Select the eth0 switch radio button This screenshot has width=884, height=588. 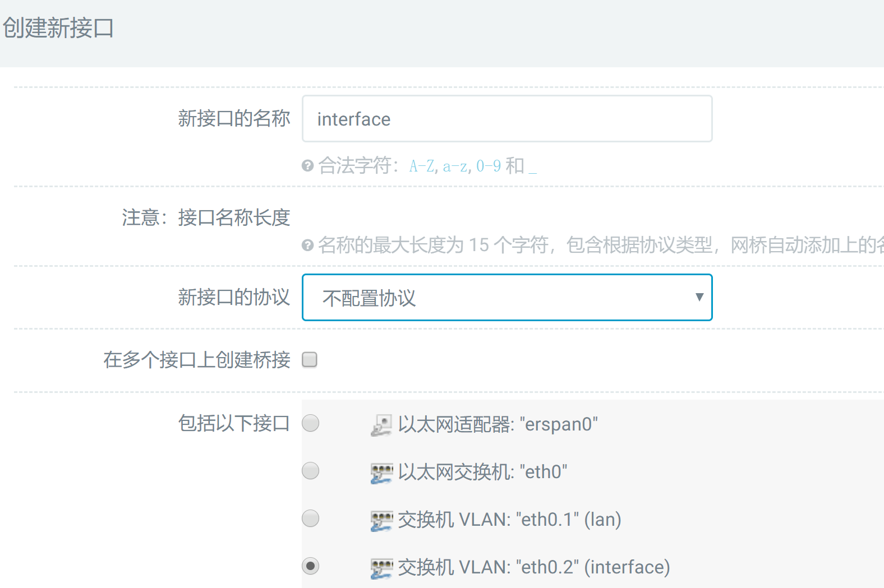pyautogui.click(x=311, y=470)
